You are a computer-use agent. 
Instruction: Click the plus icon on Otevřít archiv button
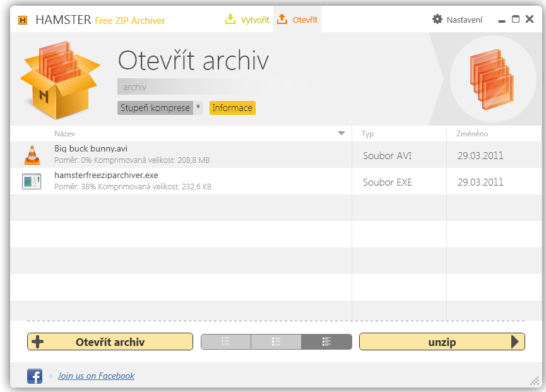tap(38, 342)
